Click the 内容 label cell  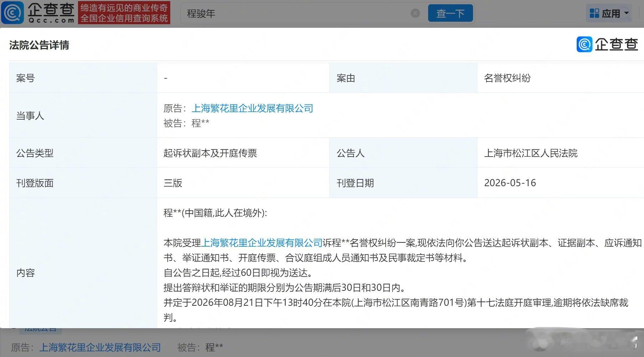pos(83,263)
